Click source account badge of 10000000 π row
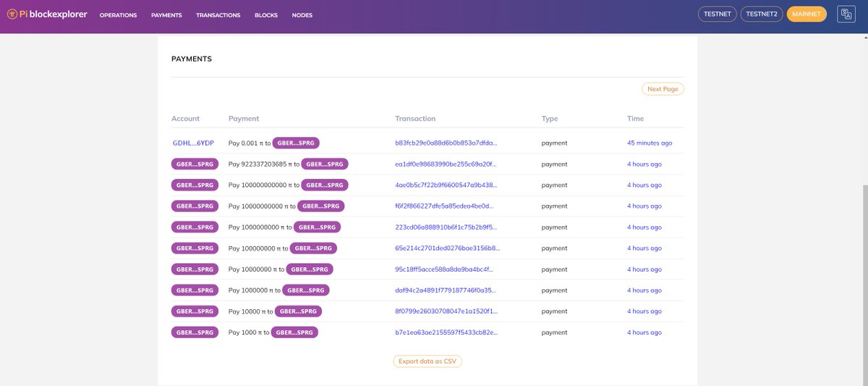Viewport: 868px width, 386px height. [x=195, y=269]
